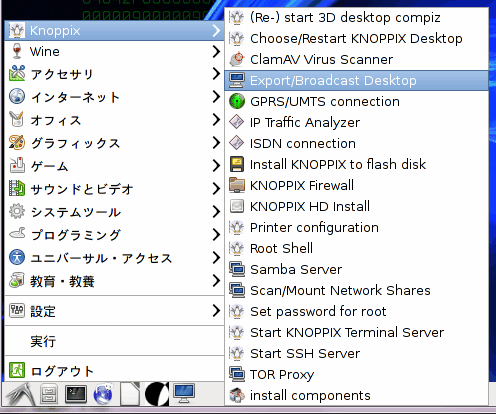Click the Wine glass icon
Image resolution: width=496 pixels, height=414 pixels.
[17, 51]
